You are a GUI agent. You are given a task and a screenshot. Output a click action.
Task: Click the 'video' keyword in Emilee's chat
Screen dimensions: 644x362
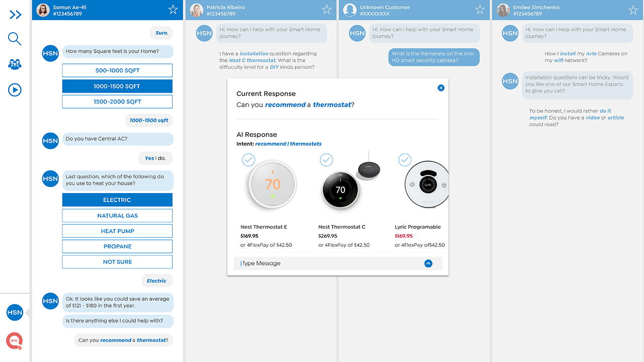(x=593, y=118)
